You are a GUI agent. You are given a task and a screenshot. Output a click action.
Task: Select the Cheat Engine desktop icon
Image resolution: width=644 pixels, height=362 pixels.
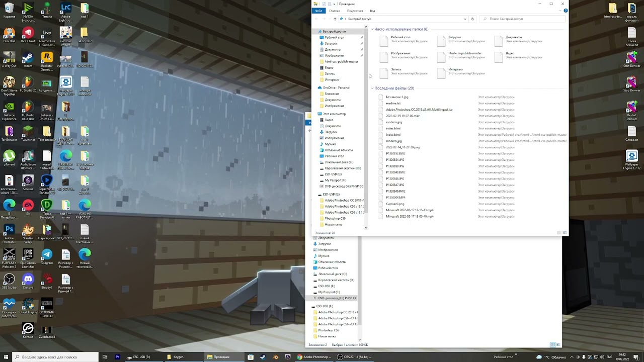[x=28, y=307]
